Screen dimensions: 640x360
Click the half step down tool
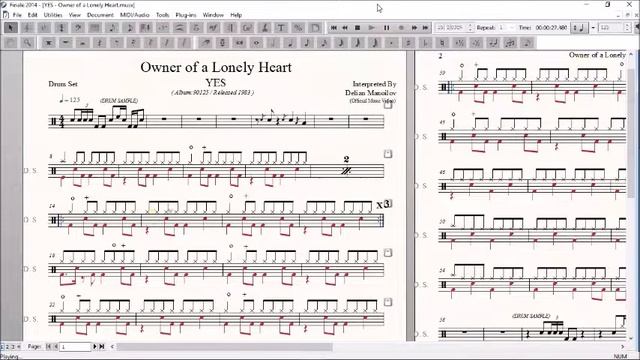tap(476, 43)
